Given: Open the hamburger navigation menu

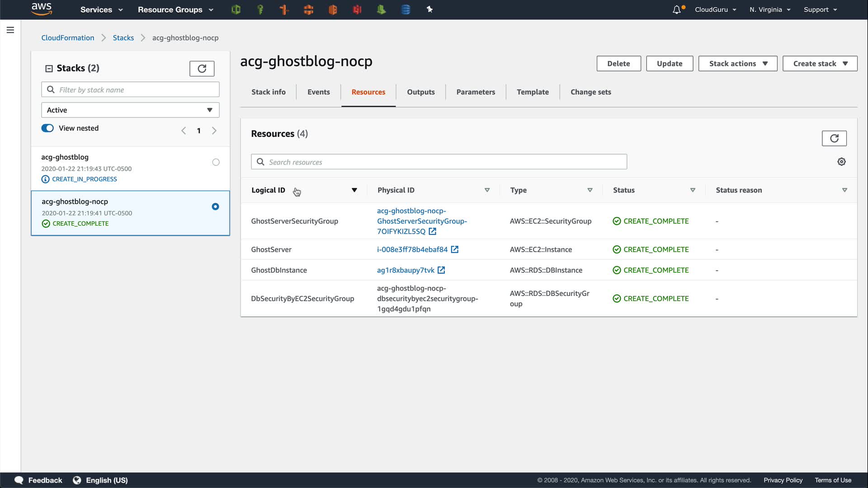Looking at the screenshot, I should [x=10, y=30].
